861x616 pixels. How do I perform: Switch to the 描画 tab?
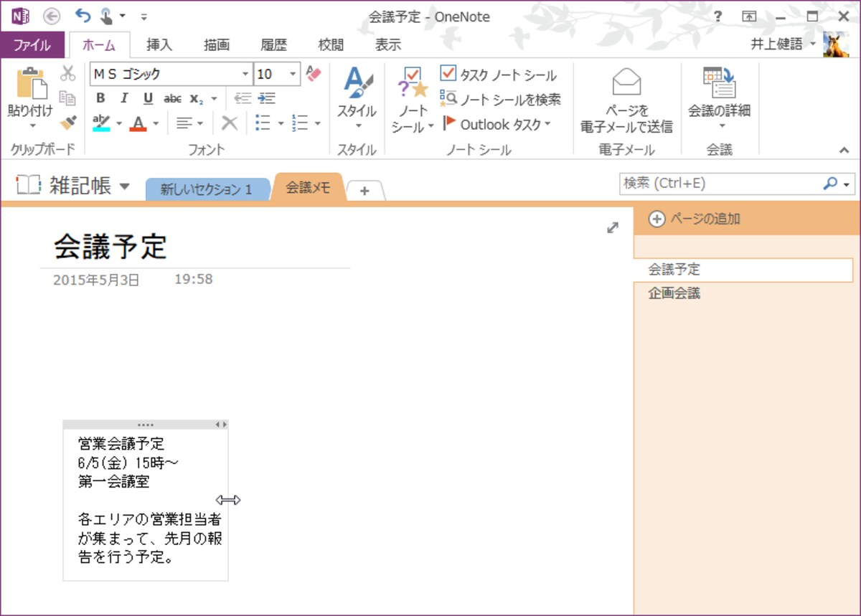[217, 44]
